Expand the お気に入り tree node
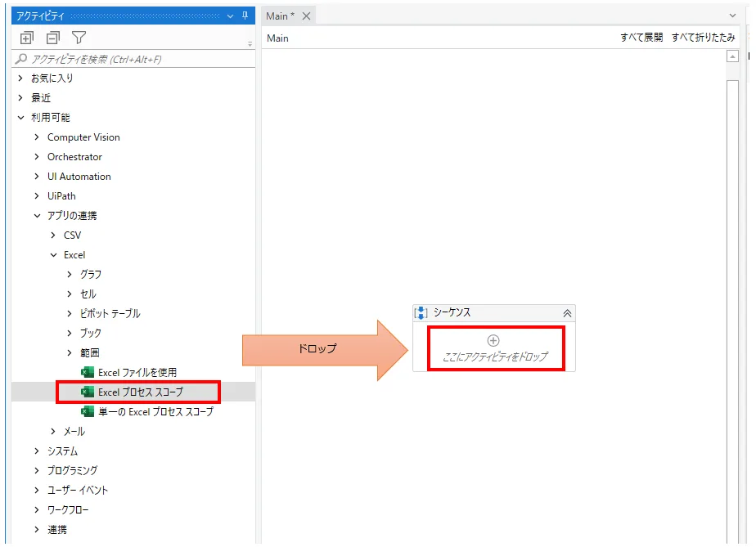The width and height of the screenshot is (756, 547). pos(20,78)
